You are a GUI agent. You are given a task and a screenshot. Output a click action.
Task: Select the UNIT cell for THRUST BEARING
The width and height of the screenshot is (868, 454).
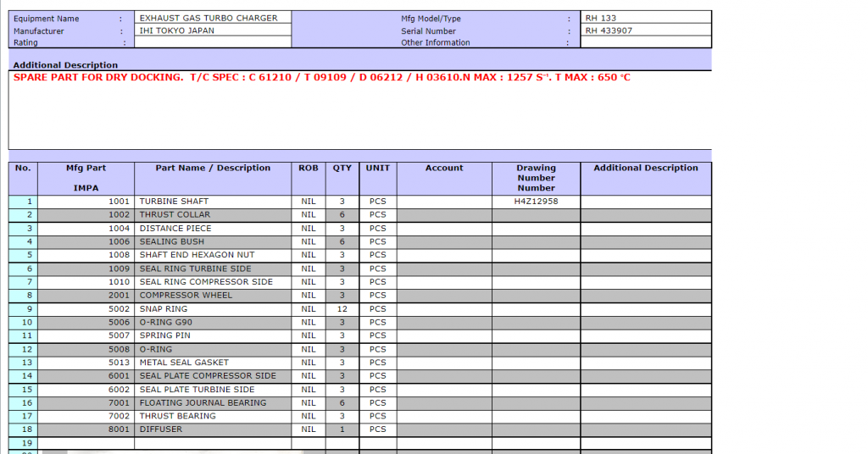377,416
